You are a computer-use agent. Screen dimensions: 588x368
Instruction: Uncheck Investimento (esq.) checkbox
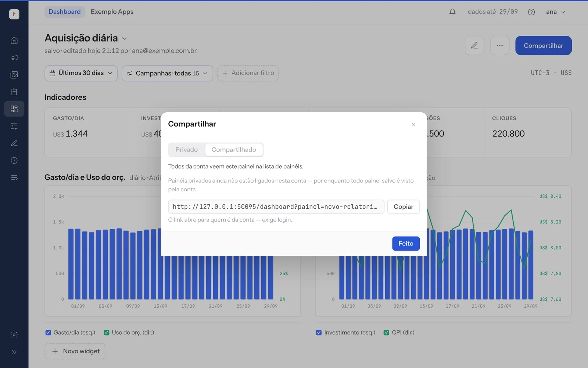click(319, 332)
